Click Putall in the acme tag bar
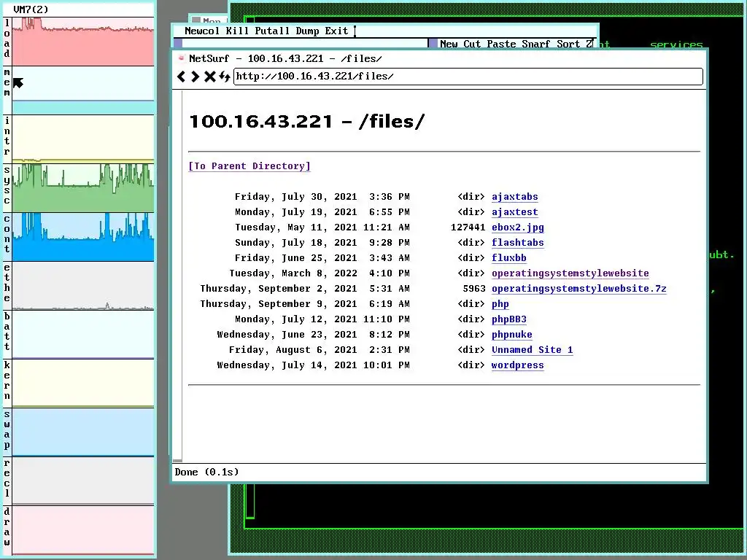 [272, 31]
